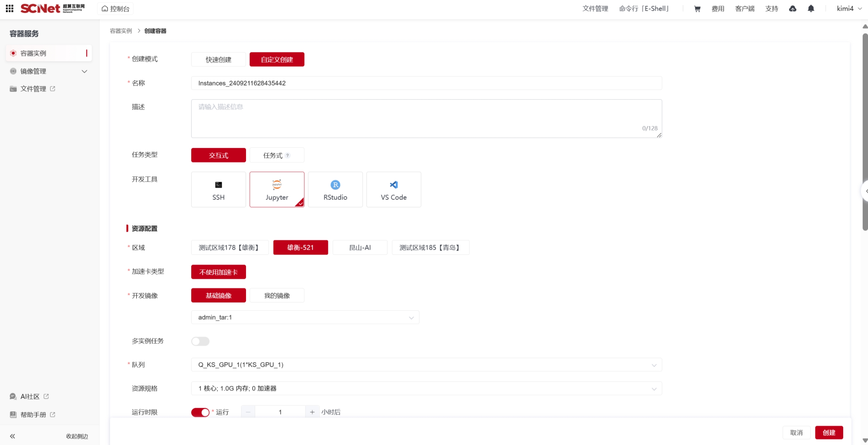Image resolution: width=868 pixels, height=445 pixels.
Task: Enable the multi-instance task toggle
Action: tap(200, 341)
